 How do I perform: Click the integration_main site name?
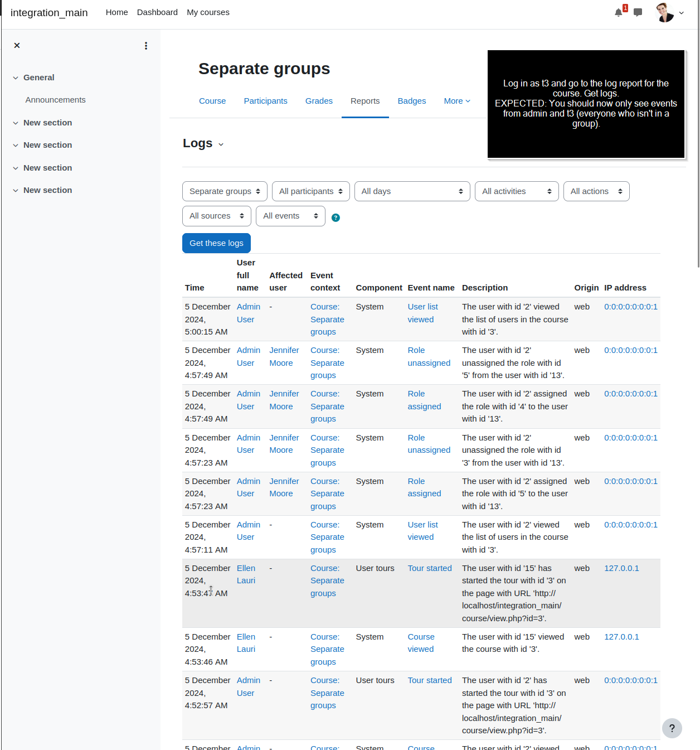point(49,13)
